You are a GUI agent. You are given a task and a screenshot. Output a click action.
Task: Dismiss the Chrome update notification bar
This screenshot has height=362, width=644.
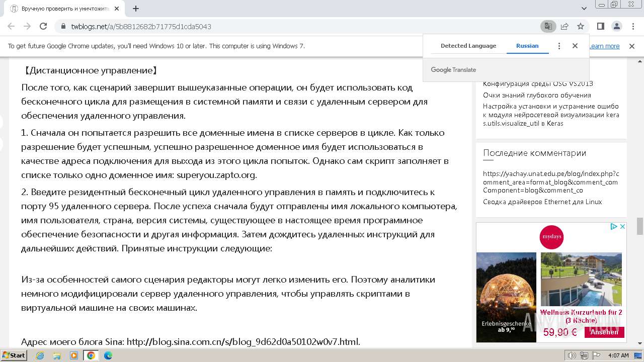(x=632, y=46)
